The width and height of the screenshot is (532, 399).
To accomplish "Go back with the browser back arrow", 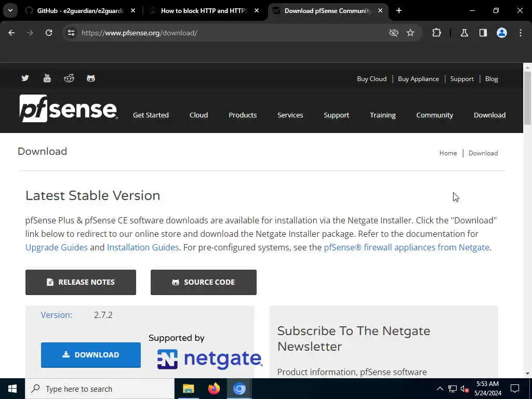I will pyautogui.click(x=11, y=33).
